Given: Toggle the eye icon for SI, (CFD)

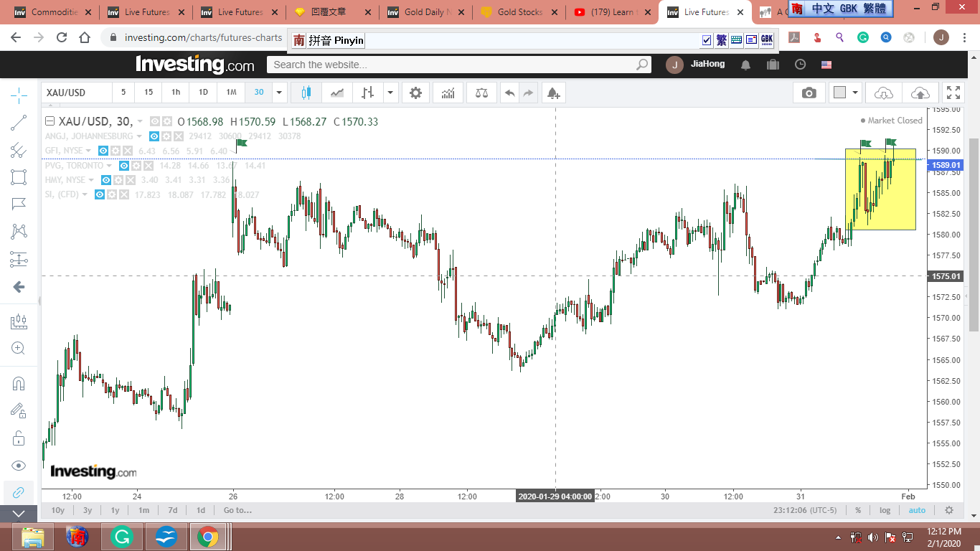Looking at the screenshot, I should pos(100,194).
